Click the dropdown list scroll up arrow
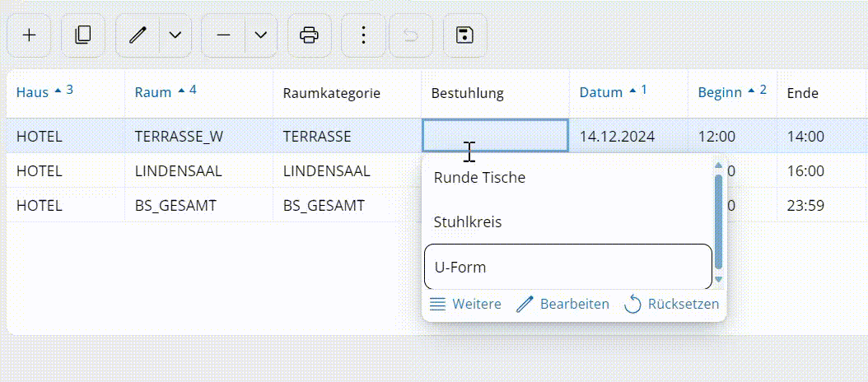The width and height of the screenshot is (868, 382). [719, 165]
